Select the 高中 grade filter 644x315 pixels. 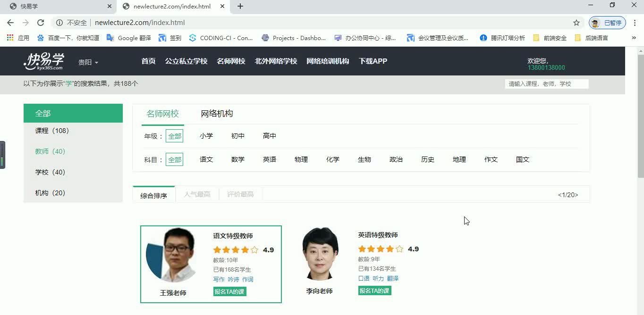270,136
